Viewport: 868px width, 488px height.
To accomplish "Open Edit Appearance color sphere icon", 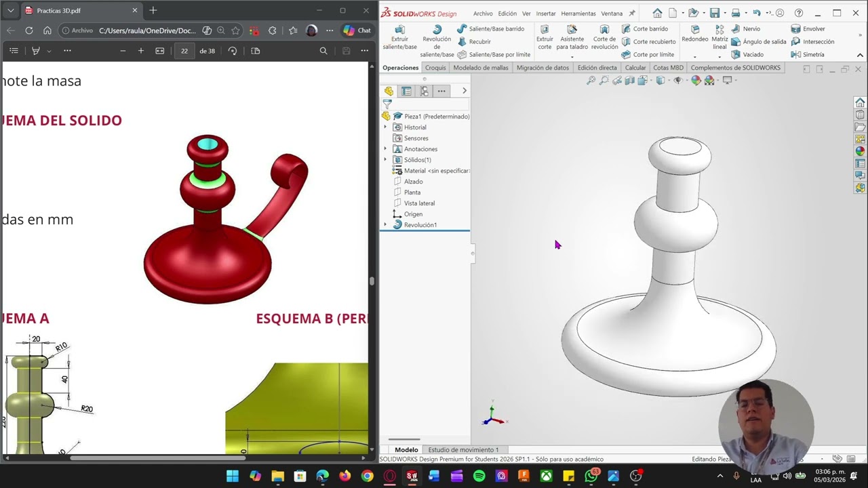I will [x=696, y=81].
